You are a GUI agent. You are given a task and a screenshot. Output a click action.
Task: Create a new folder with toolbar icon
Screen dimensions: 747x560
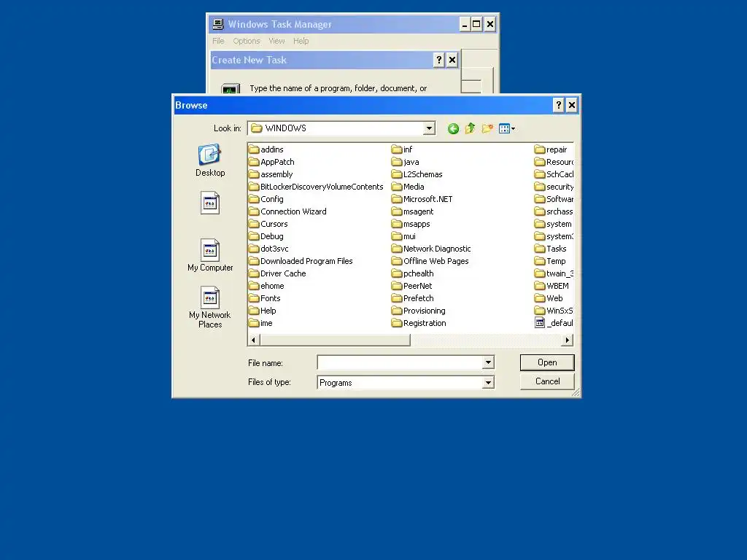point(487,128)
